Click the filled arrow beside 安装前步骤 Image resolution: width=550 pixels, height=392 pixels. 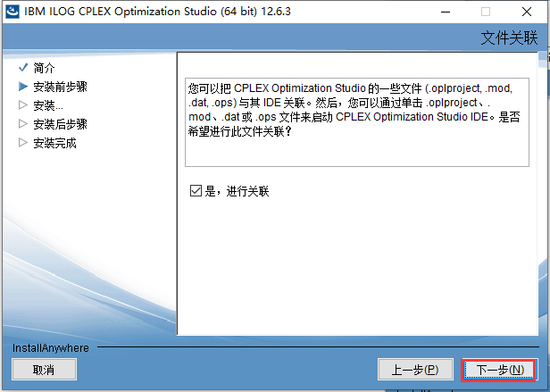(23, 87)
